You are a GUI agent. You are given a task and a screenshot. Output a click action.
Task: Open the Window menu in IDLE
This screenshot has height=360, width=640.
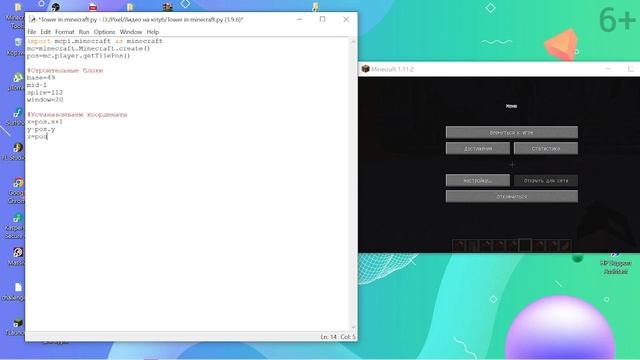coord(131,32)
